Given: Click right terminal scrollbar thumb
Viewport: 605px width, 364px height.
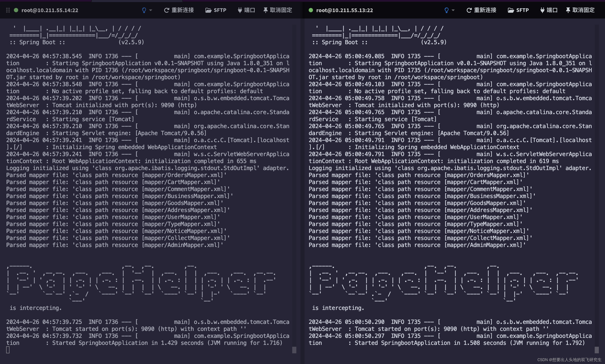Looking at the screenshot, I should pyautogui.click(x=597, y=350).
